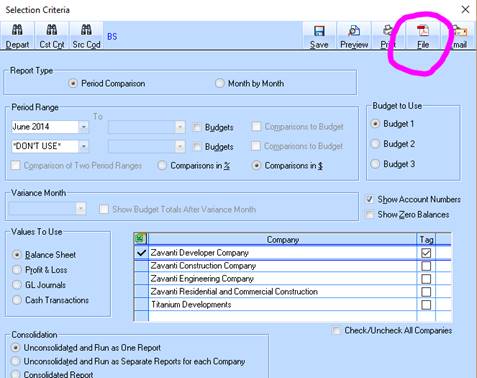Choose Budget 1 radio button
This screenshot has height=378, width=477.
point(375,124)
